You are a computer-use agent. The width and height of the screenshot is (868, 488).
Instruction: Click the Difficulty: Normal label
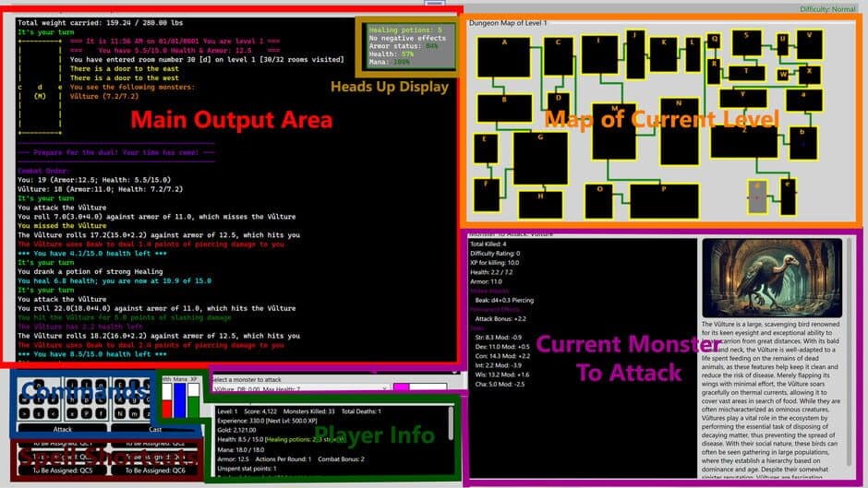tap(831, 9)
